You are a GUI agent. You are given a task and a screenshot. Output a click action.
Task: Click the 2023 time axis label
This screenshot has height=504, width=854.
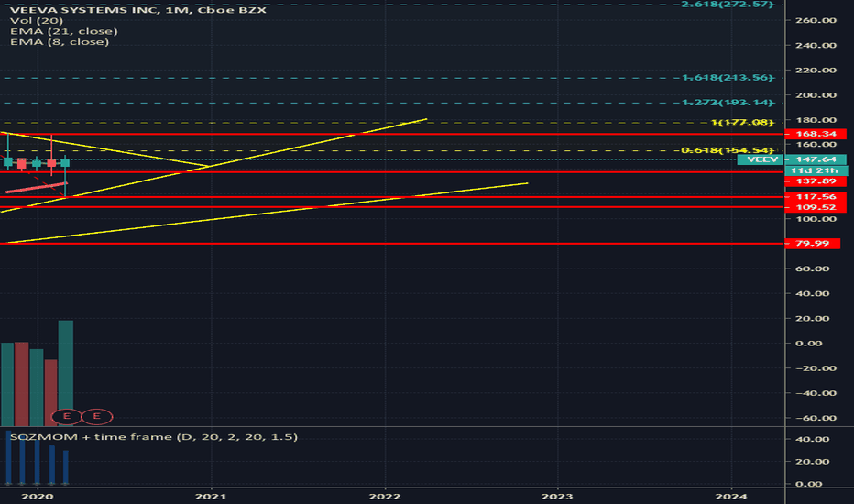pyautogui.click(x=557, y=497)
